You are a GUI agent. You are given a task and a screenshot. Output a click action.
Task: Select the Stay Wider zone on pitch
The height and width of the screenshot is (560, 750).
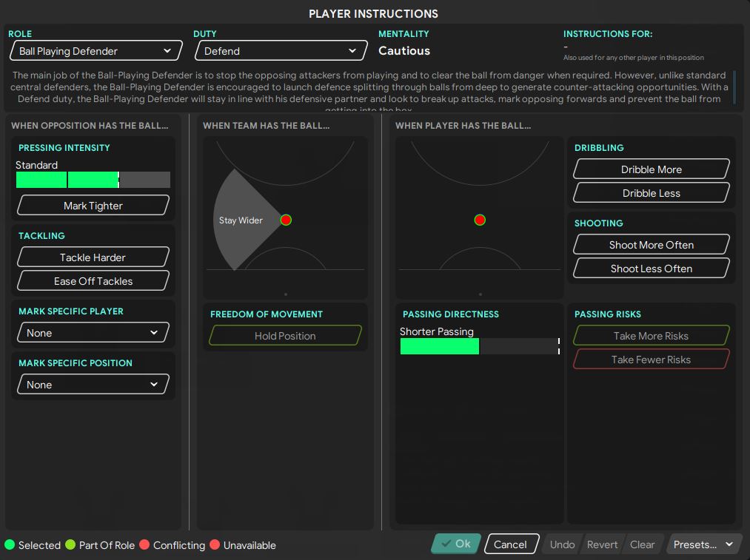point(241,220)
